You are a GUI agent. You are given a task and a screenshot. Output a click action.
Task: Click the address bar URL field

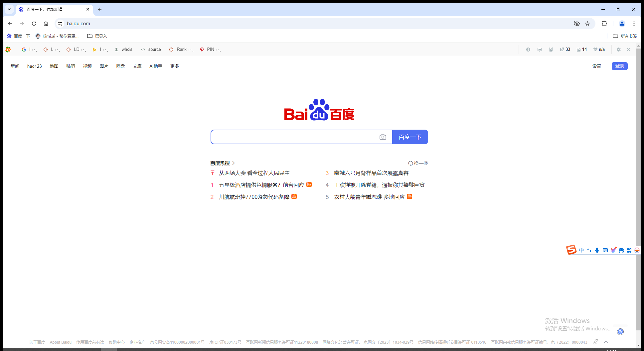point(316,24)
